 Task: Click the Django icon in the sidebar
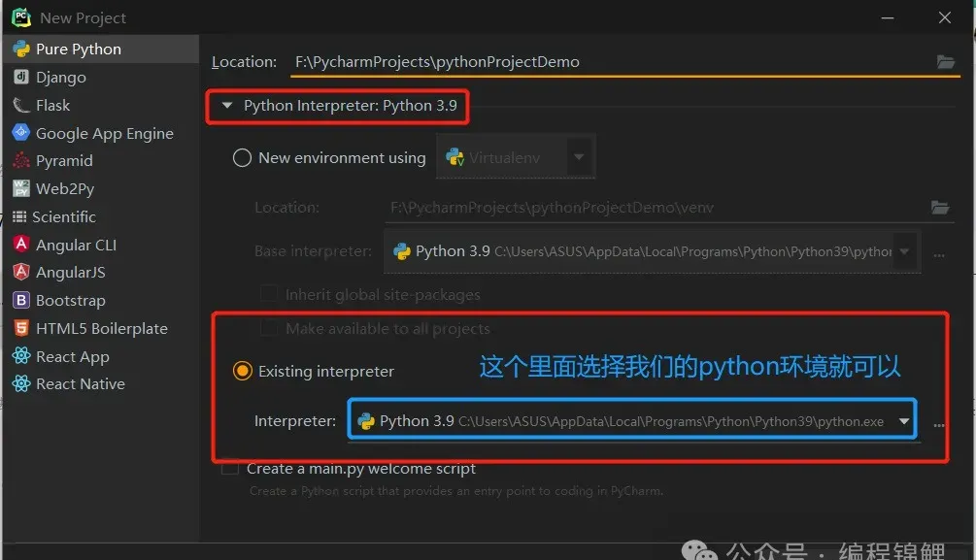click(x=21, y=77)
